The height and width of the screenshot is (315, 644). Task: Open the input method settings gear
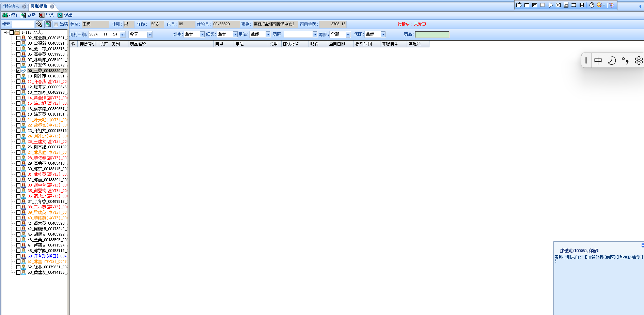639,61
